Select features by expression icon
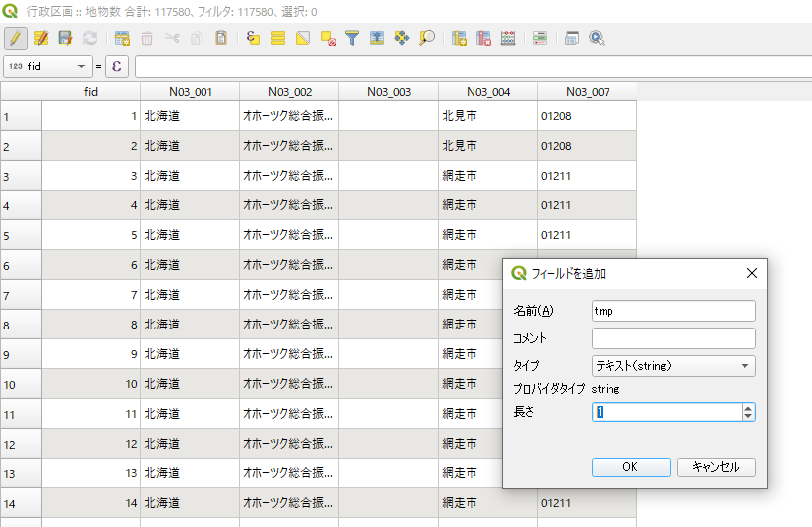Image resolution: width=812 pixels, height=527 pixels. point(253,38)
